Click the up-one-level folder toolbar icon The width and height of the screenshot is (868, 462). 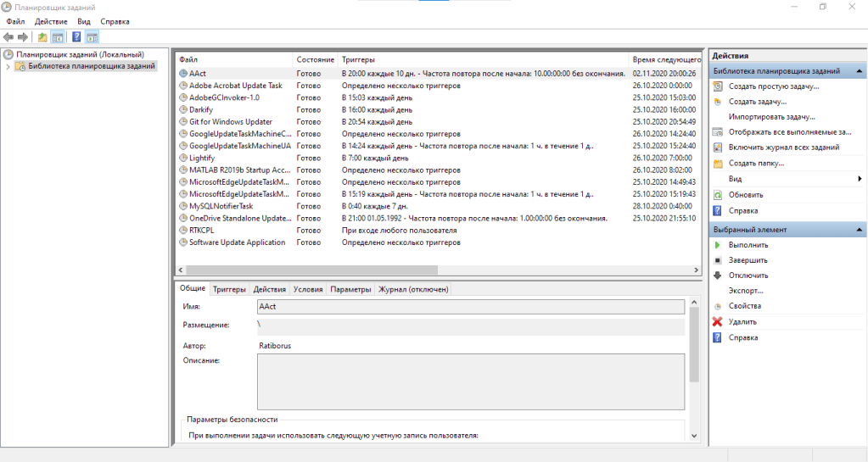point(42,37)
